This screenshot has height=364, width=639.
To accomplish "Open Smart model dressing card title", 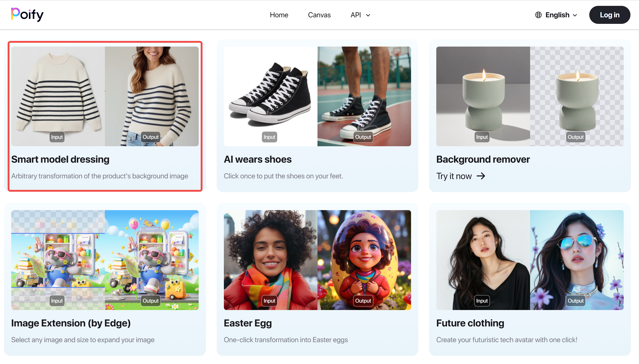I will pyautogui.click(x=60, y=159).
